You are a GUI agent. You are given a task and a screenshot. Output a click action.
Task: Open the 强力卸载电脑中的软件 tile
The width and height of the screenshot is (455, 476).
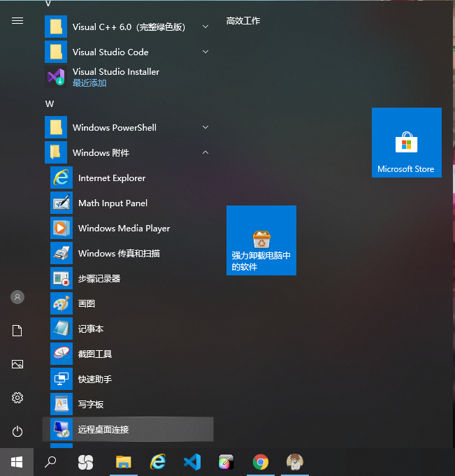pos(261,240)
